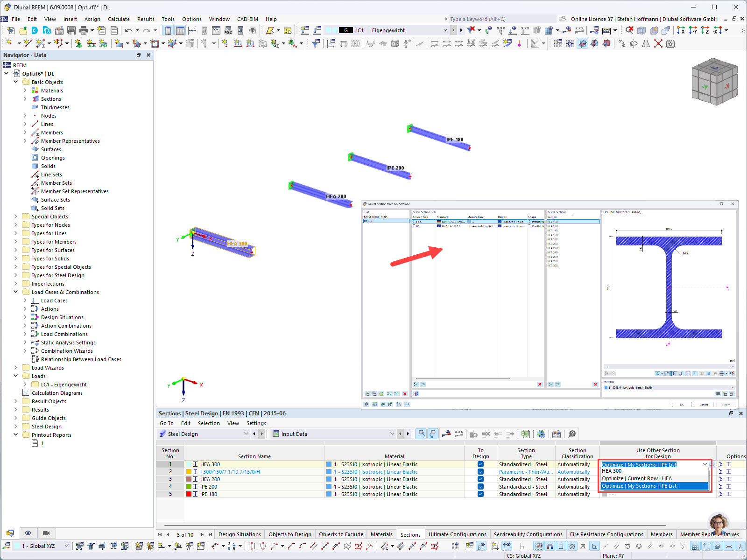Open the Calculate menu

119,19
